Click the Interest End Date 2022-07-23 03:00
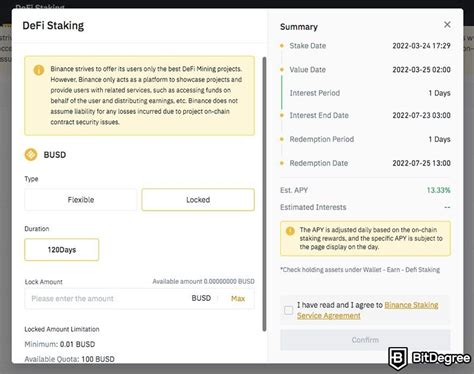The width and height of the screenshot is (474, 374). [x=421, y=115]
